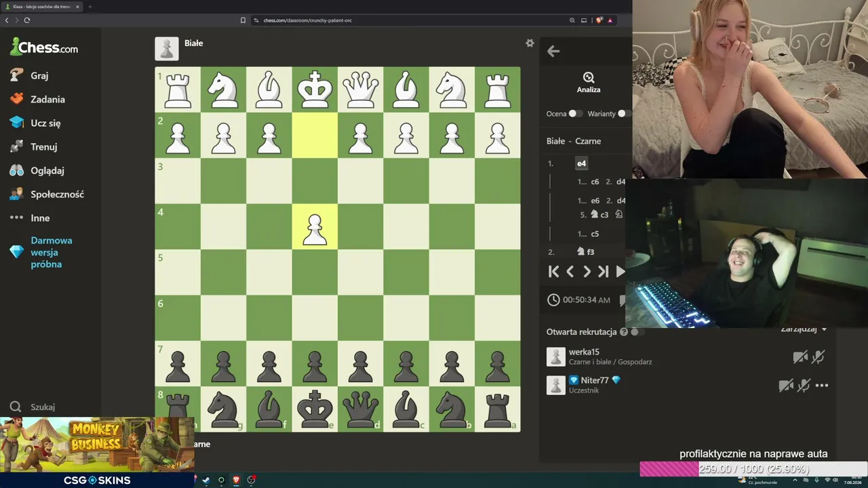Open the taskbar clock and date
Viewport: 868px width, 488px height.
(854, 480)
